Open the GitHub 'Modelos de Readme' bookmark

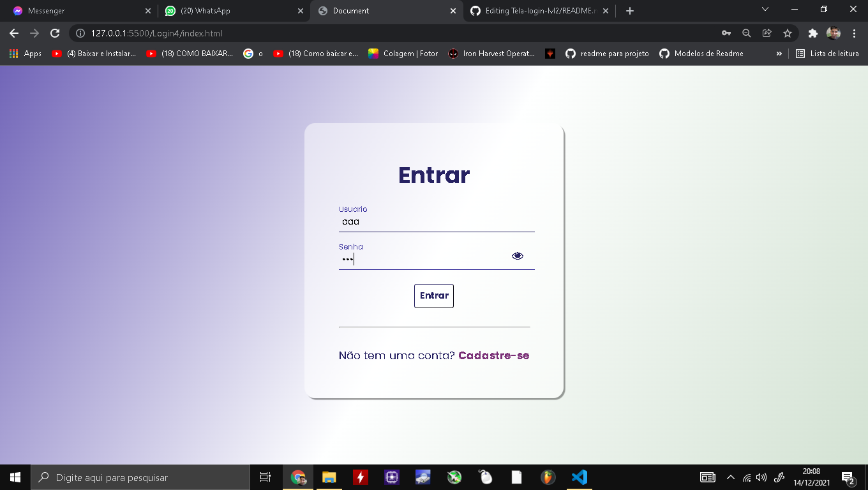701,54
